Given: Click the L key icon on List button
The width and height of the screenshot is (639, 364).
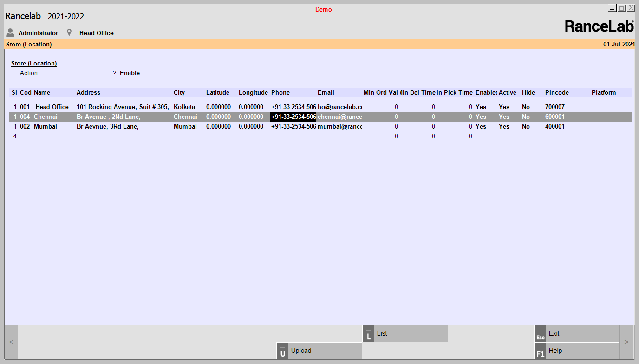Looking at the screenshot, I should click(x=368, y=334).
